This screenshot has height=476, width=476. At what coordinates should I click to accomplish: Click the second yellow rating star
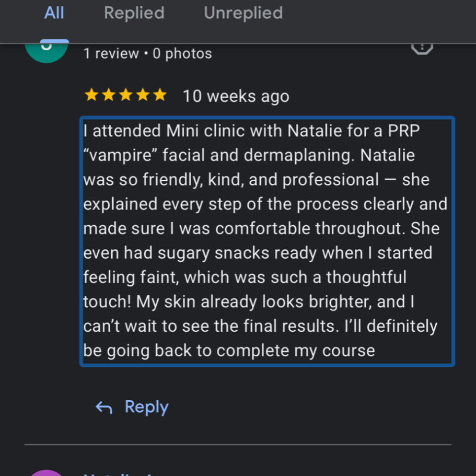[x=109, y=95]
